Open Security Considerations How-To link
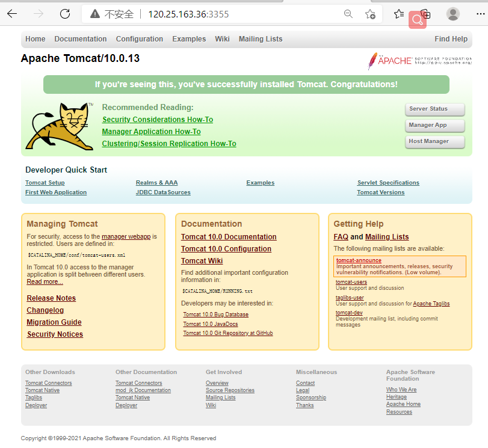Viewport: 488px width, 448px height. (158, 120)
